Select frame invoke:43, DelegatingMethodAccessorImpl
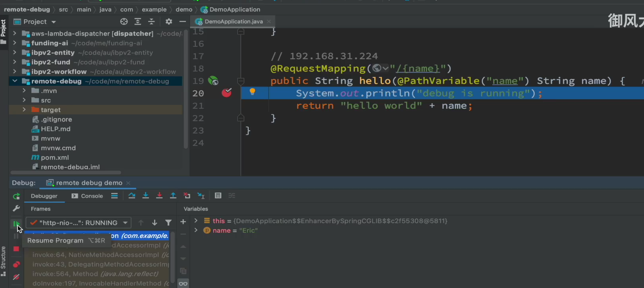The image size is (644, 288). click(97, 264)
